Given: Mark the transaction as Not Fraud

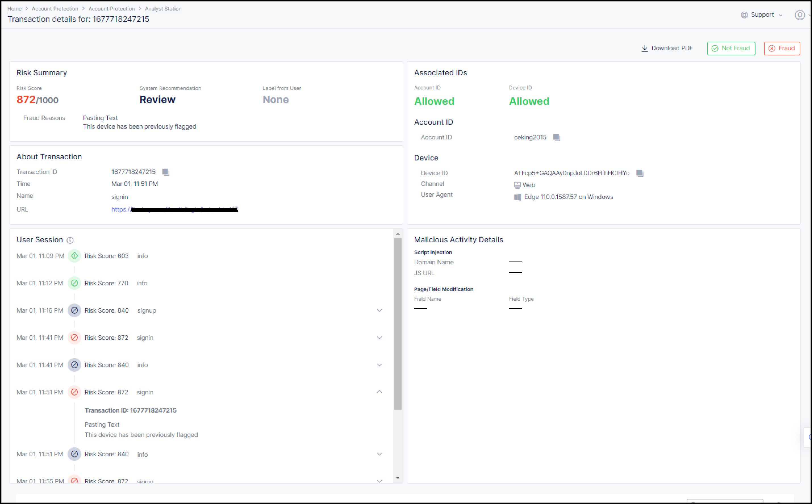Looking at the screenshot, I should point(731,48).
